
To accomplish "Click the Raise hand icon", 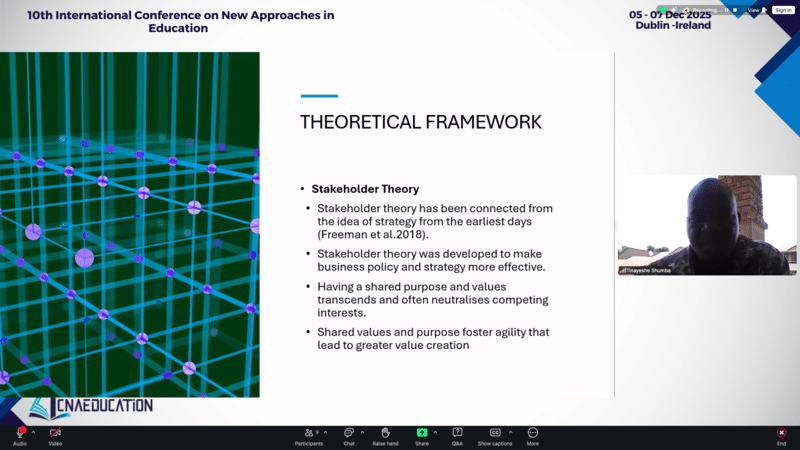I will (385, 433).
